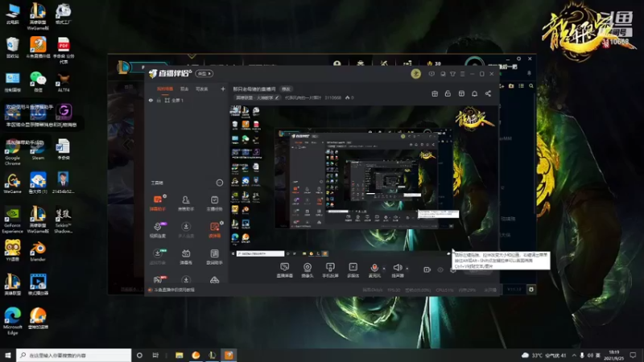
Task: Click the weather widget in taskbar
Action: pos(544,355)
